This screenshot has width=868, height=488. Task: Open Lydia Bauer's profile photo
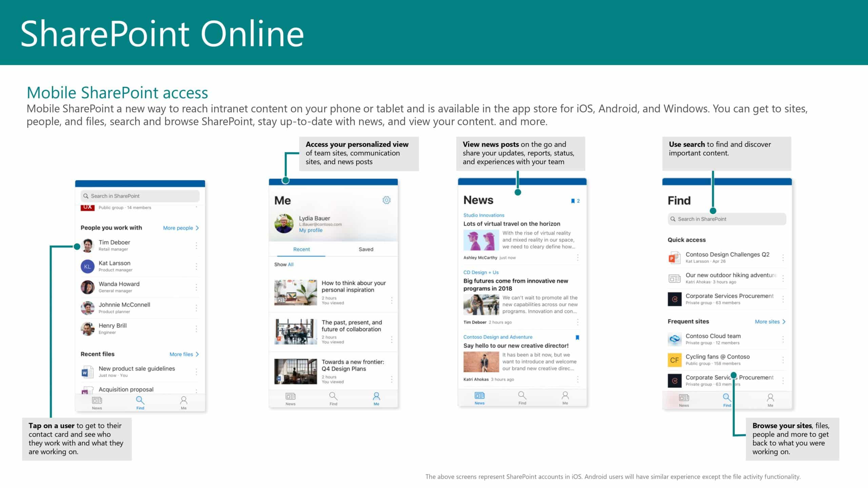click(284, 224)
